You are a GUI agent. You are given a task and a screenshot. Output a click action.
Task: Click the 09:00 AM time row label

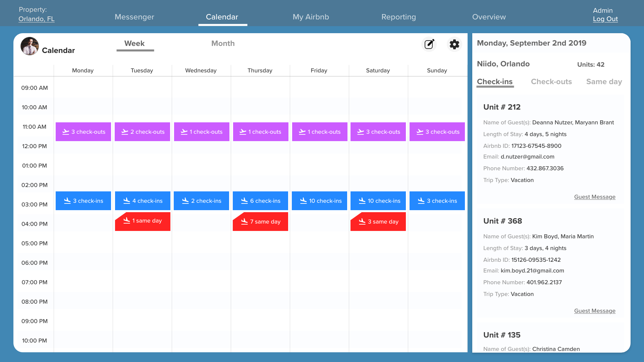[35, 88]
